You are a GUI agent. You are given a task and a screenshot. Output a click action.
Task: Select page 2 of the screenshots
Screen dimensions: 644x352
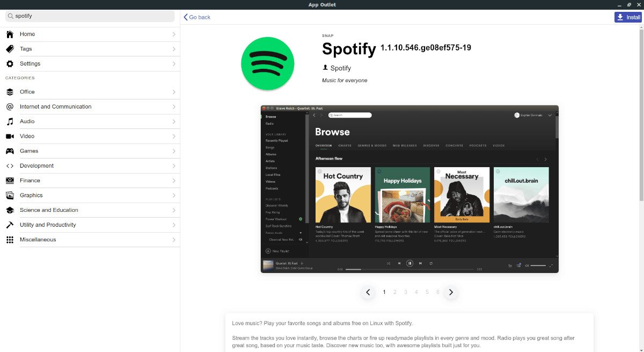(394, 292)
